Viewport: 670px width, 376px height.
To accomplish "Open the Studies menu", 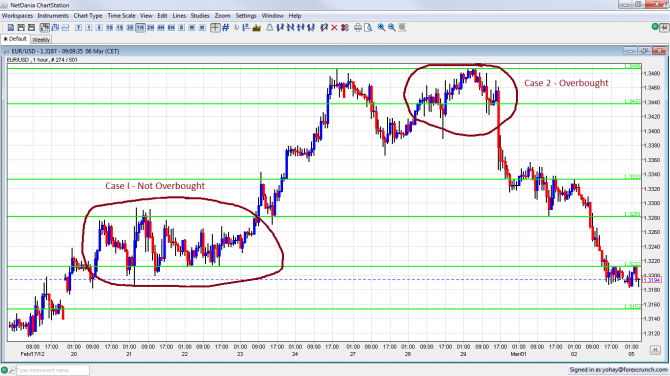I will coord(200,15).
